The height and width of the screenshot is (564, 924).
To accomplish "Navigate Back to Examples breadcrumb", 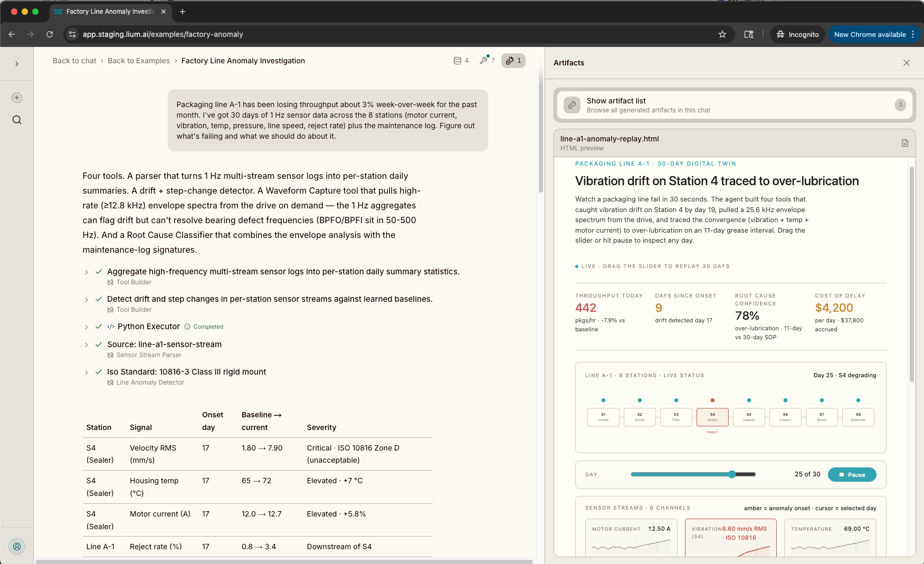I will 139,61.
